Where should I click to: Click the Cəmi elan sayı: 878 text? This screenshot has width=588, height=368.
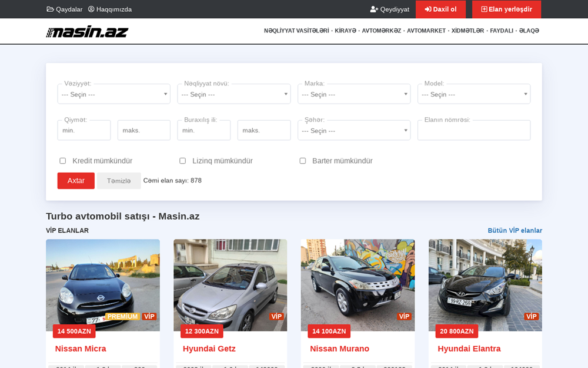172,181
